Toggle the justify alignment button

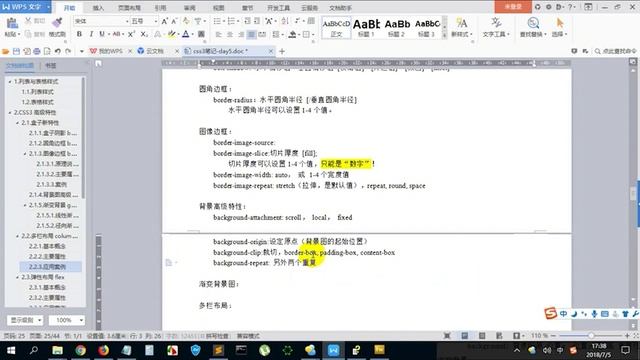[x=251, y=34]
